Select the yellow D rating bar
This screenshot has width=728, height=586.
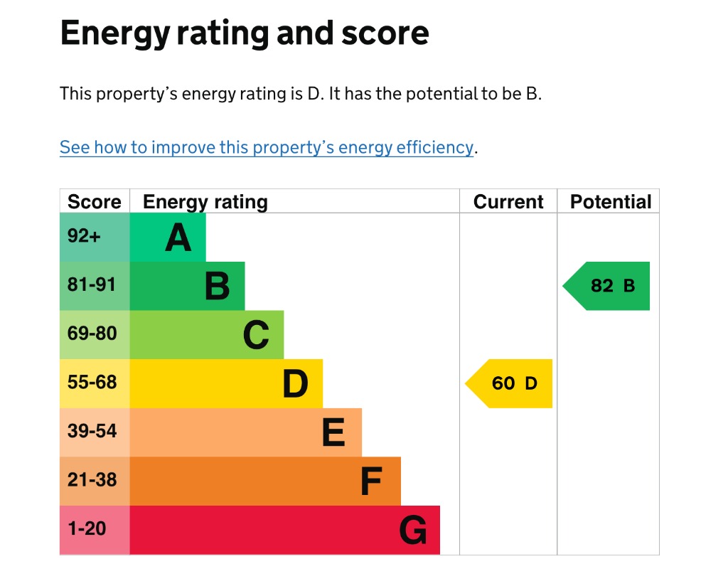click(x=226, y=383)
